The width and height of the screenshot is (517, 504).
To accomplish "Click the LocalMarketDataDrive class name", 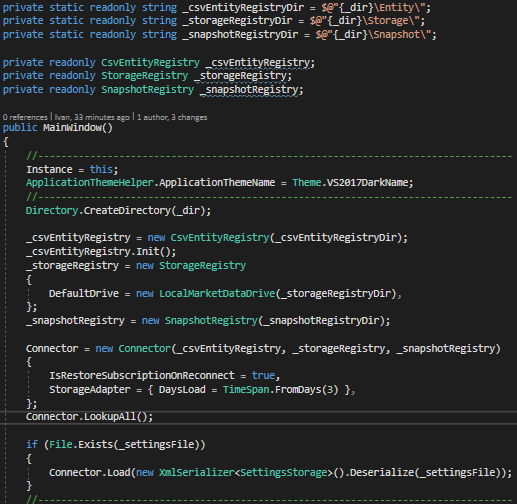I will tap(217, 293).
